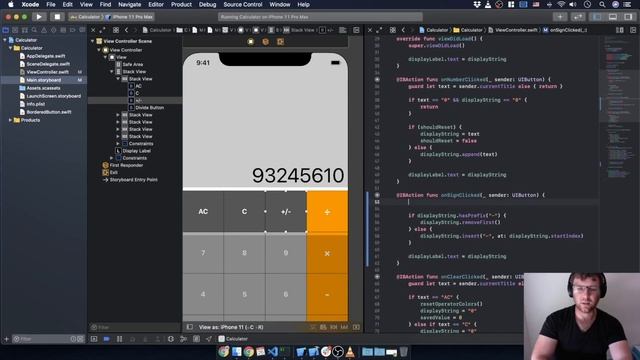Collapse View Controller Scene in outline
The image size is (640, 360).
click(93, 41)
